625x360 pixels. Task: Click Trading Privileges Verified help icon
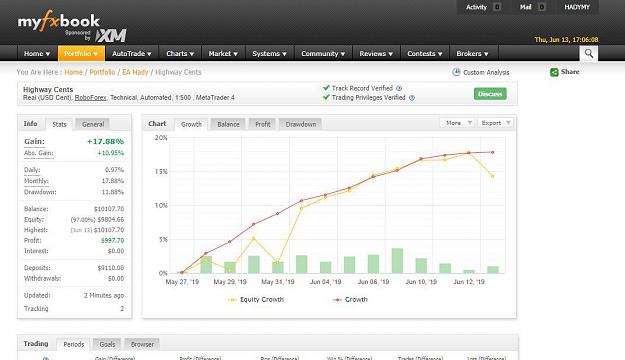pos(412,98)
